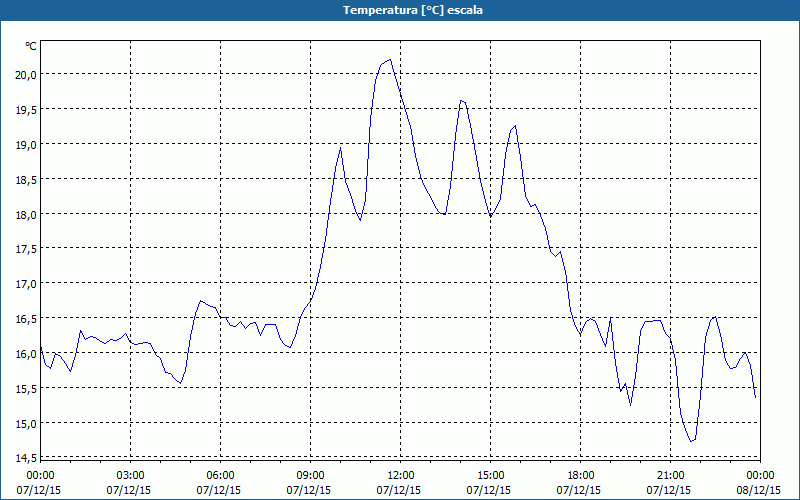Click the 09:00 time axis label

click(x=311, y=476)
